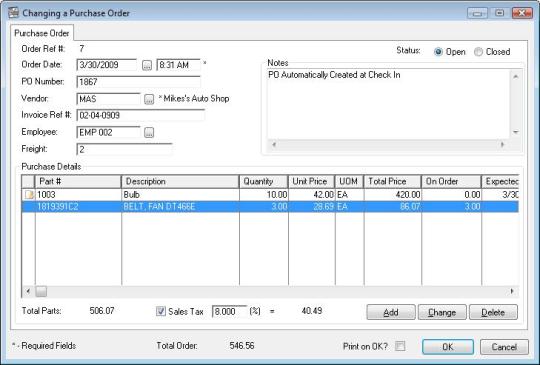
Task: Confirm with the OK button
Action: pyautogui.click(x=448, y=347)
